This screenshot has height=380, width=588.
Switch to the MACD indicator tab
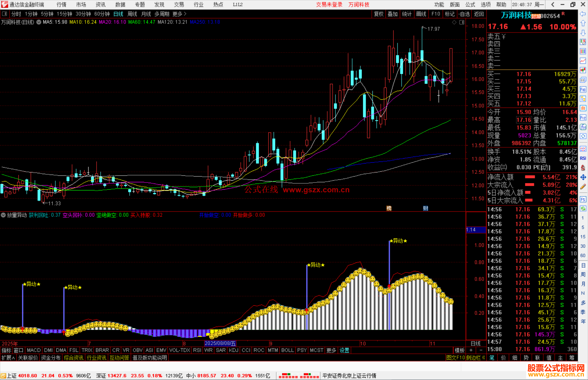(34, 350)
